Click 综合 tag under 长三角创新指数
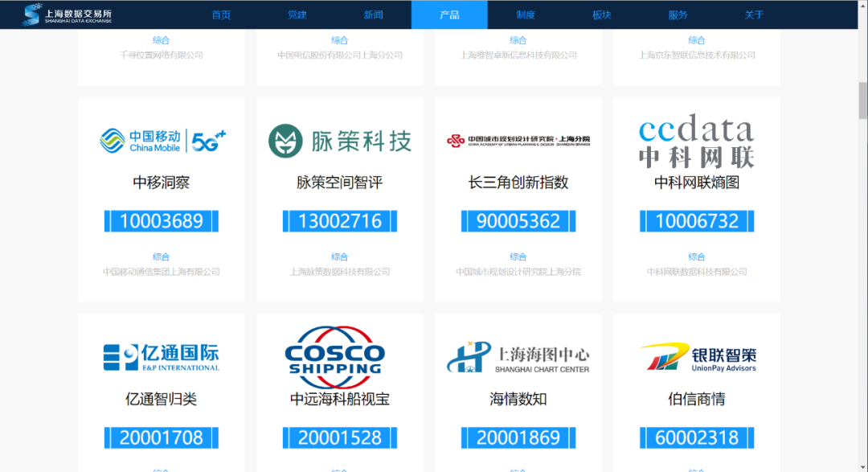The width and height of the screenshot is (868, 472). [x=518, y=257]
